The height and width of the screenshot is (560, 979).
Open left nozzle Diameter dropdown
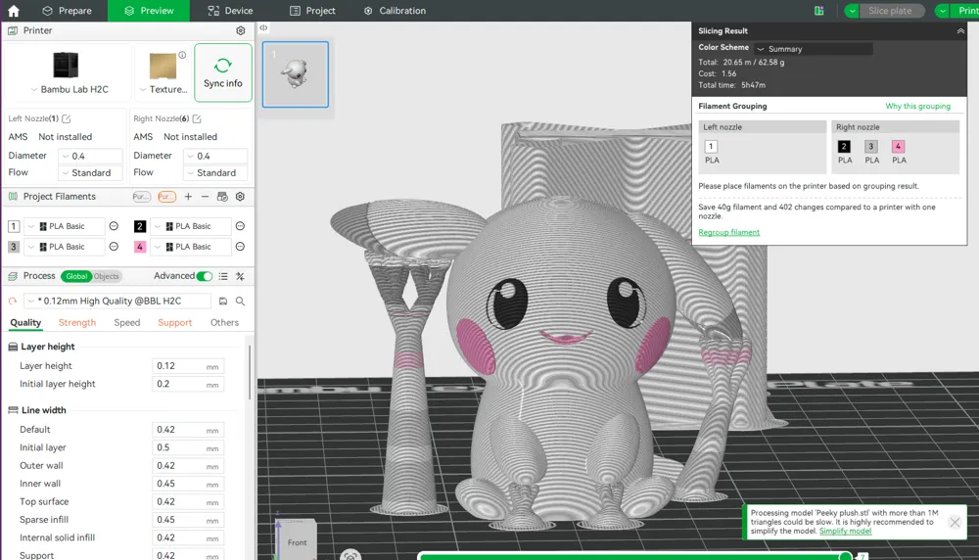coord(90,156)
